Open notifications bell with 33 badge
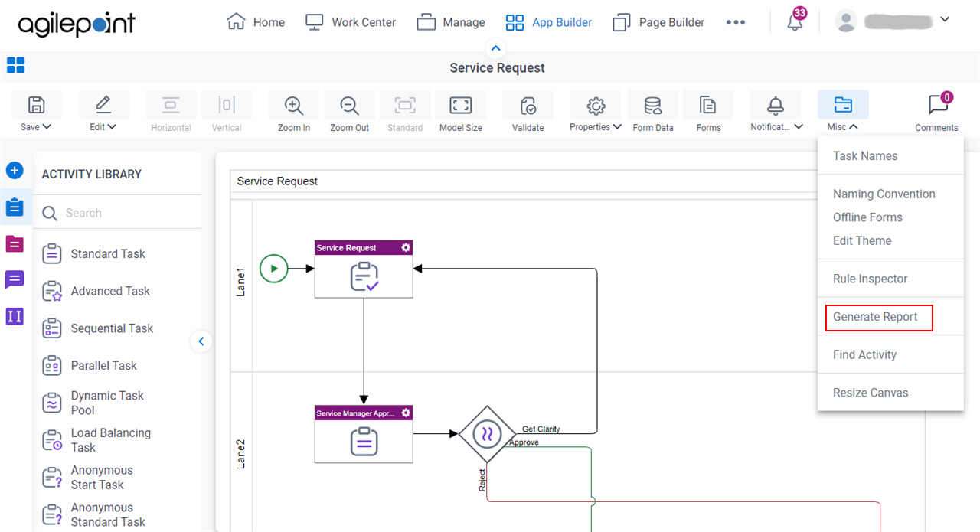The image size is (980, 532). [x=795, y=21]
